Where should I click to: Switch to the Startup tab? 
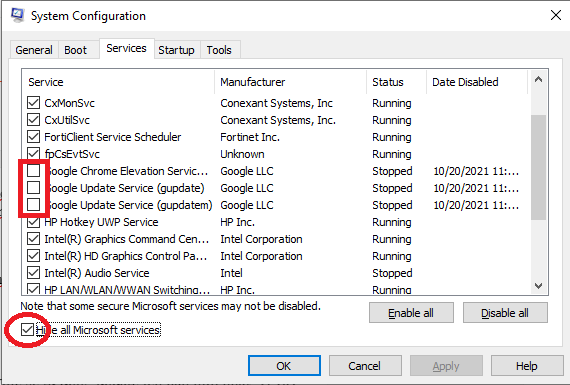pyautogui.click(x=176, y=50)
